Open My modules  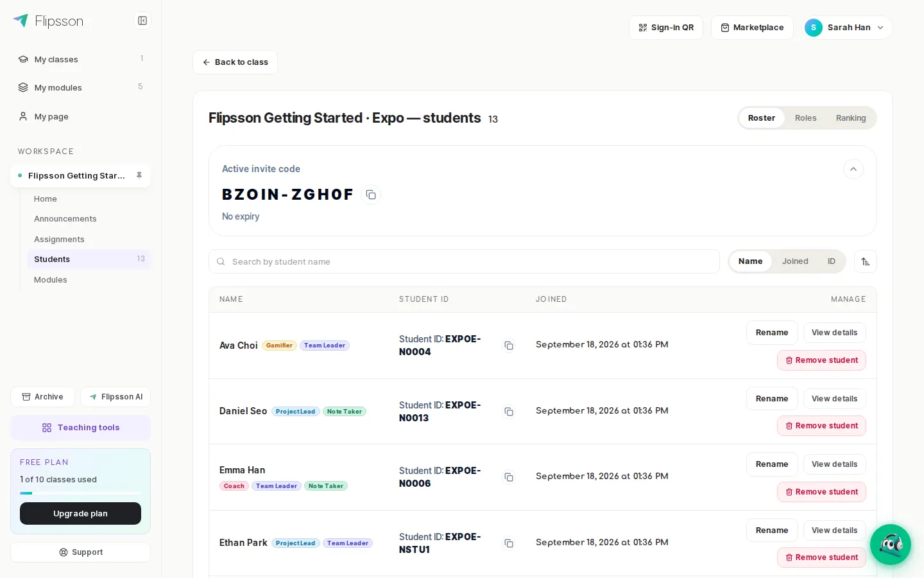pos(81,87)
